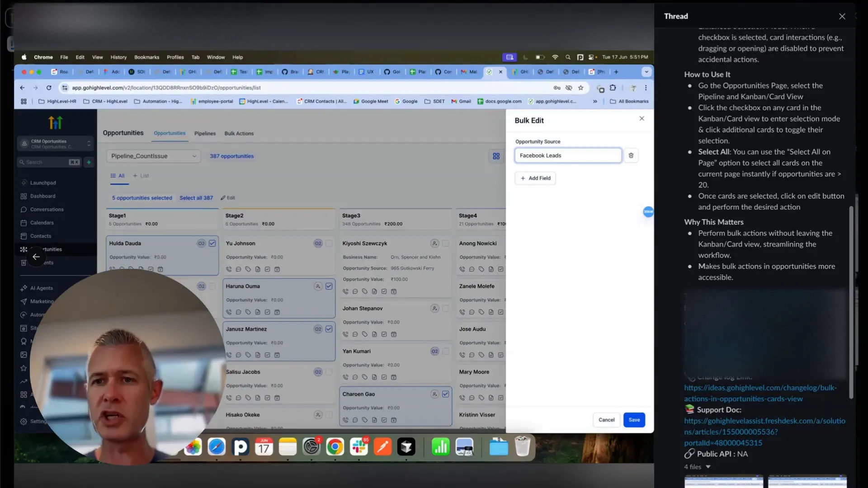
Task: Open the Profiles menu in the menu bar
Action: pyautogui.click(x=175, y=57)
